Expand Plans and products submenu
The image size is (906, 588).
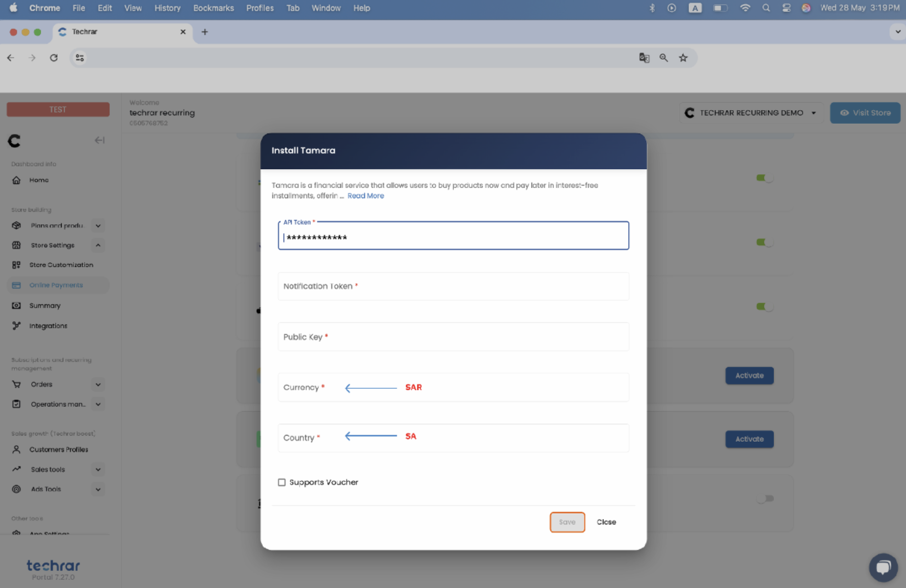click(x=98, y=225)
